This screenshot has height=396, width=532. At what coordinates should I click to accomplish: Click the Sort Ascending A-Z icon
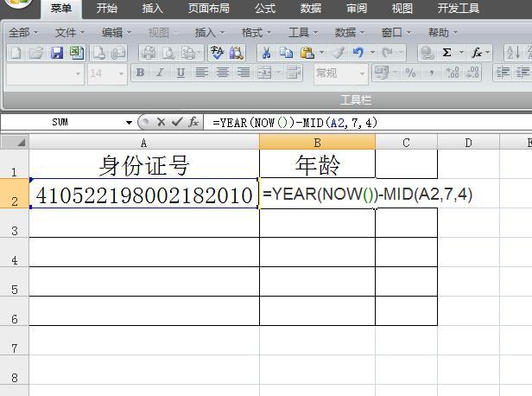click(x=513, y=53)
